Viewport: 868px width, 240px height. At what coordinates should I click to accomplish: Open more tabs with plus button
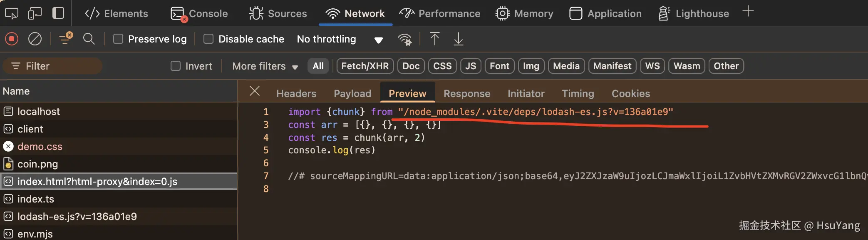click(x=748, y=11)
